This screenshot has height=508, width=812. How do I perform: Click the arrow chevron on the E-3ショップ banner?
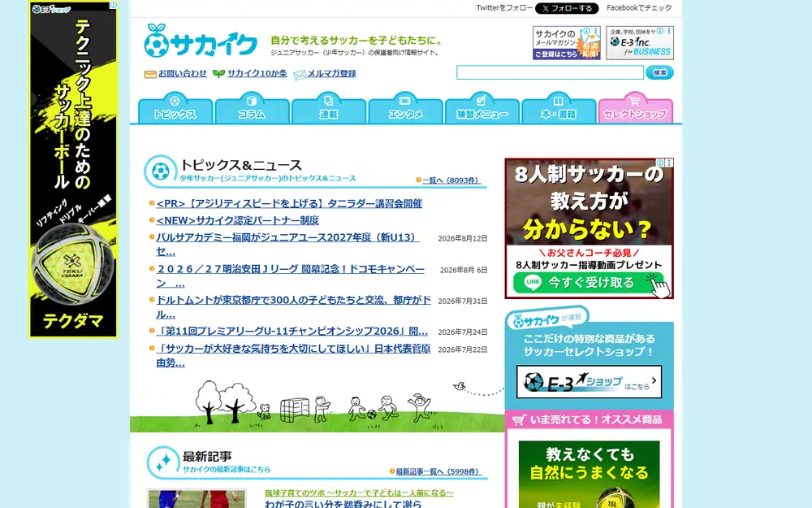click(x=654, y=380)
